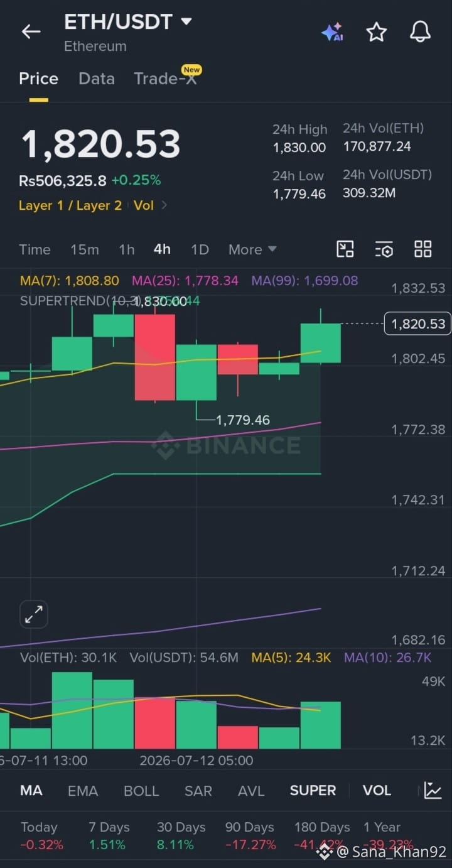Go back with the arrow icon
The image size is (452, 868).
point(31,31)
